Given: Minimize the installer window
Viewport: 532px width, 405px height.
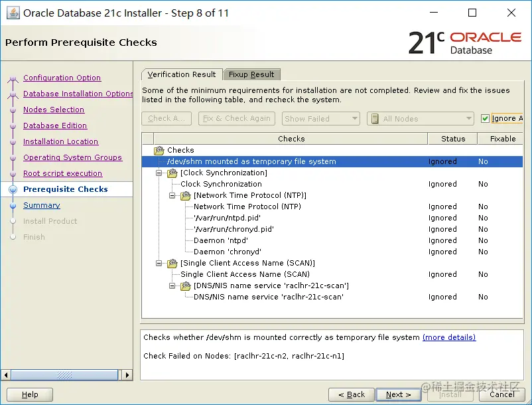Looking at the screenshot, I should point(434,13).
